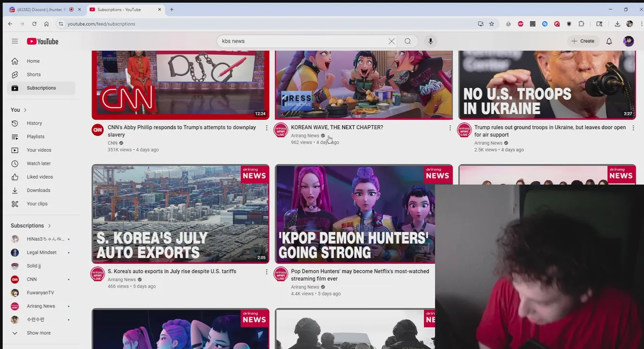The width and height of the screenshot is (644, 349).
Task: Bookmark this page with the star icon
Action: (491, 24)
